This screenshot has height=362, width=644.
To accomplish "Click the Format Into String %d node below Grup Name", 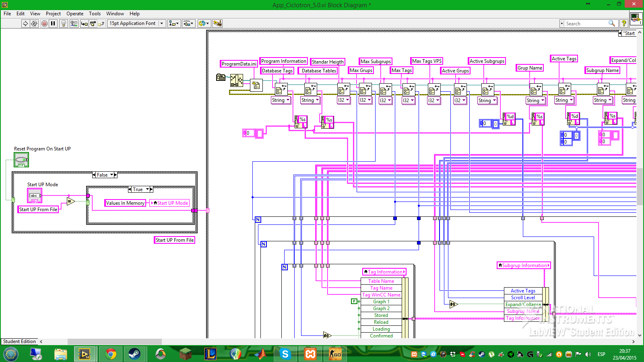I will [509, 119].
